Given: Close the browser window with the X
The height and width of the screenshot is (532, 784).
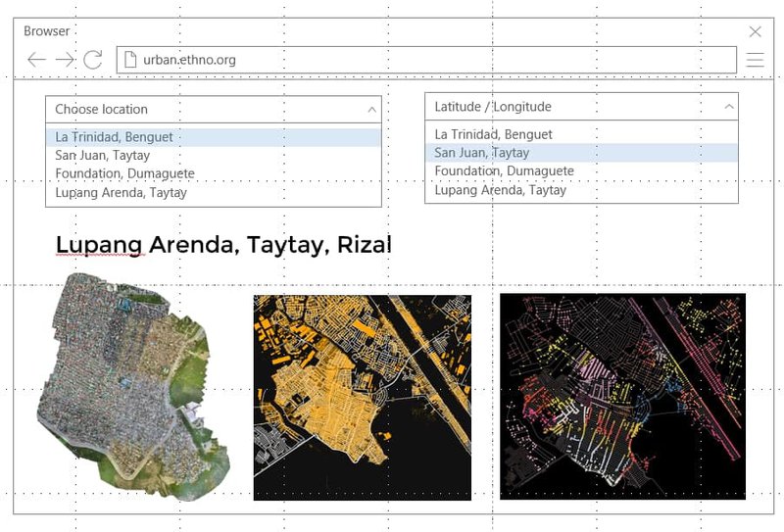Looking at the screenshot, I should [755, 31].
